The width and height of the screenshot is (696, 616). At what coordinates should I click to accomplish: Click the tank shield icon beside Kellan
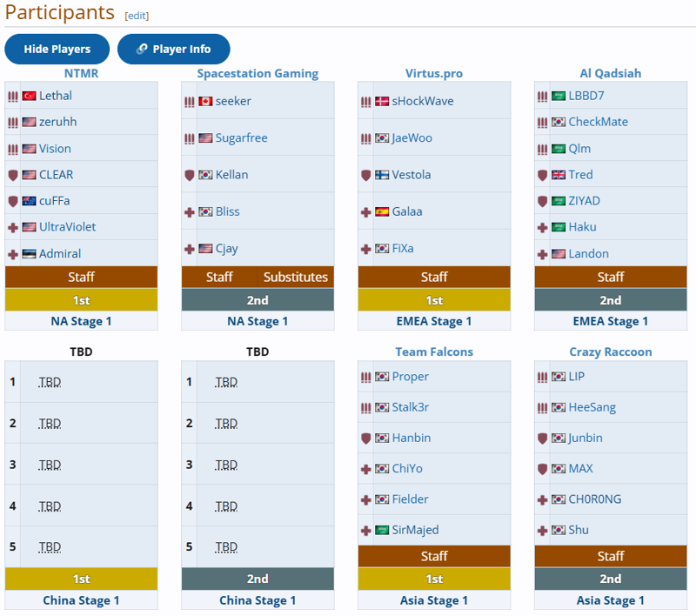click(x=190, y=175)
